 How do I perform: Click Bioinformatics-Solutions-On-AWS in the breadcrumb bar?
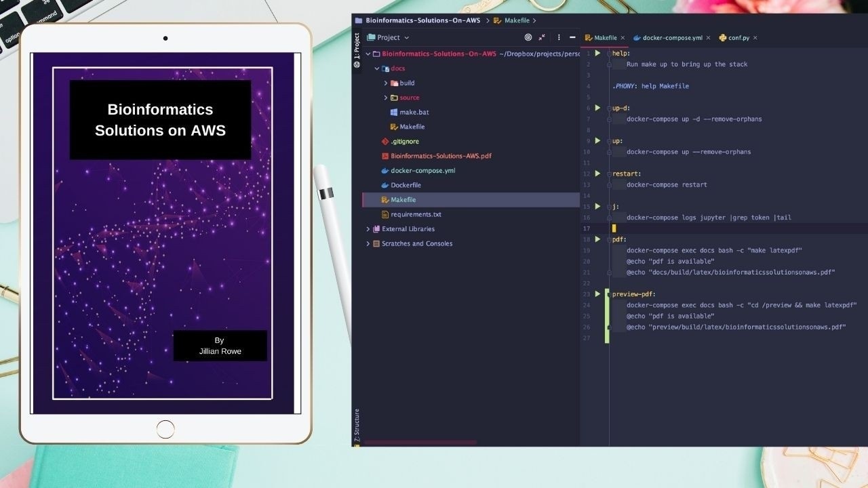(422, 20)
